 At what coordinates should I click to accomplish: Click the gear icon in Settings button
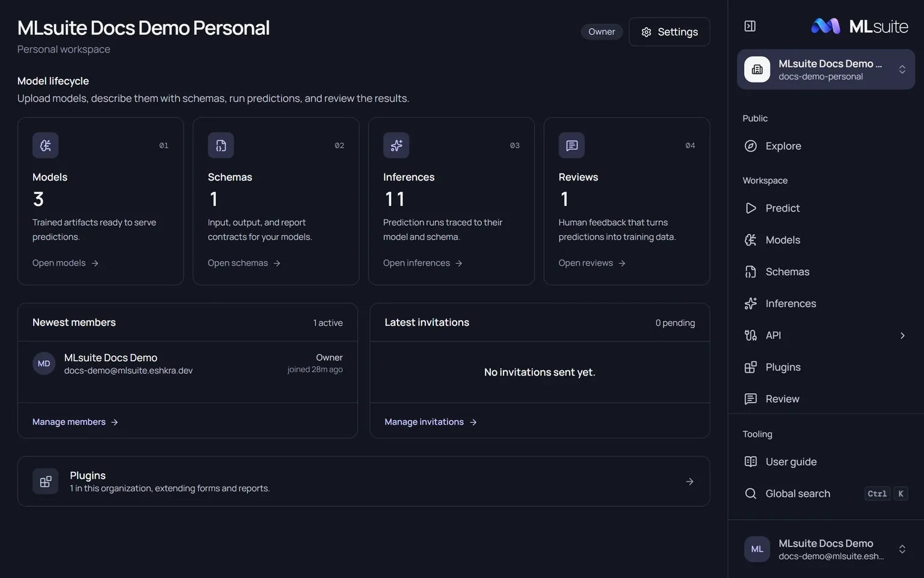click(646, 32)
